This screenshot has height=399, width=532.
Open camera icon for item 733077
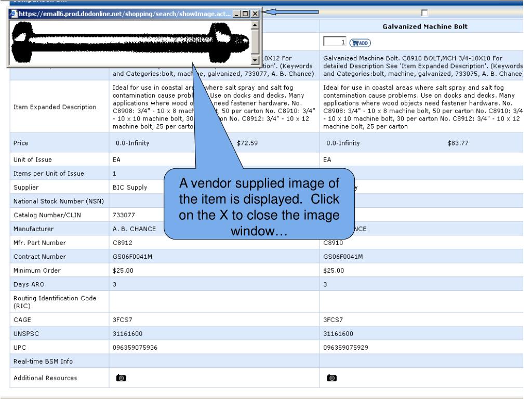[x=121, y=378]
